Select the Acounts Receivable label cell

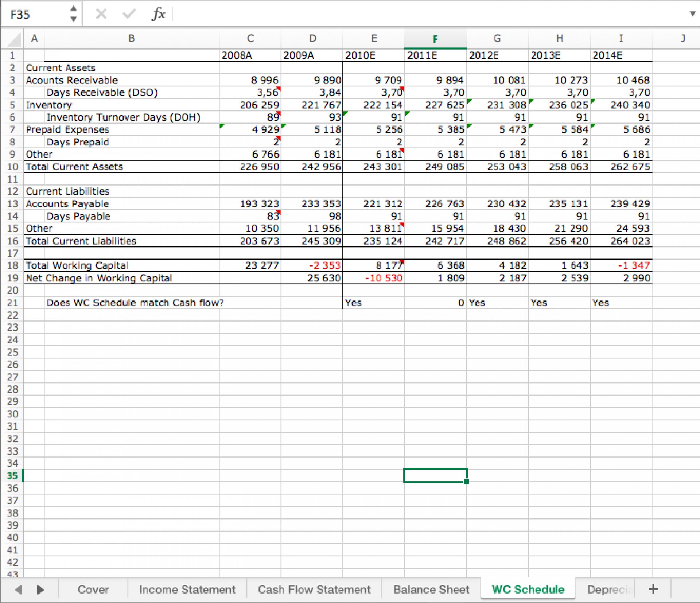(71, 80)
